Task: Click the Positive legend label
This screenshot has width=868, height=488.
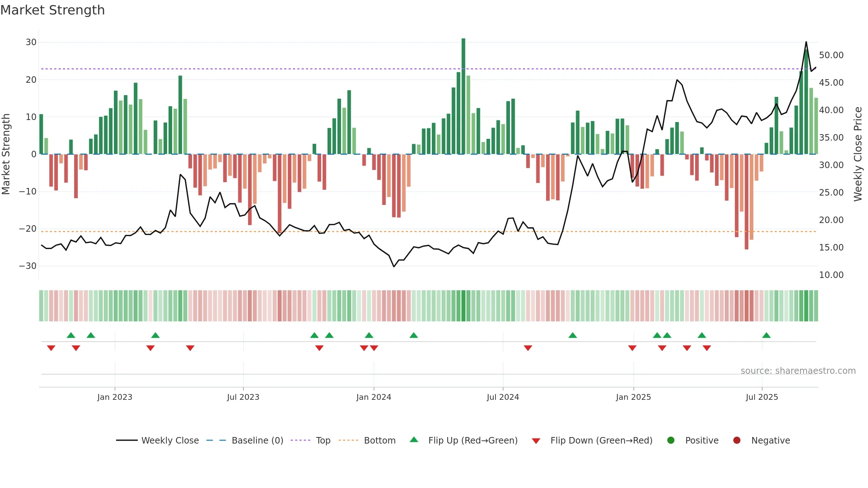Action: tap(702, 440)
